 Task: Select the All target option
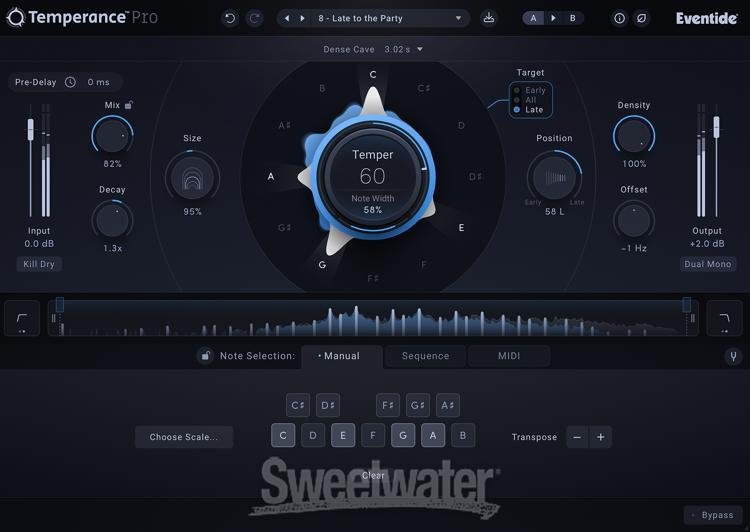[530, 100]
